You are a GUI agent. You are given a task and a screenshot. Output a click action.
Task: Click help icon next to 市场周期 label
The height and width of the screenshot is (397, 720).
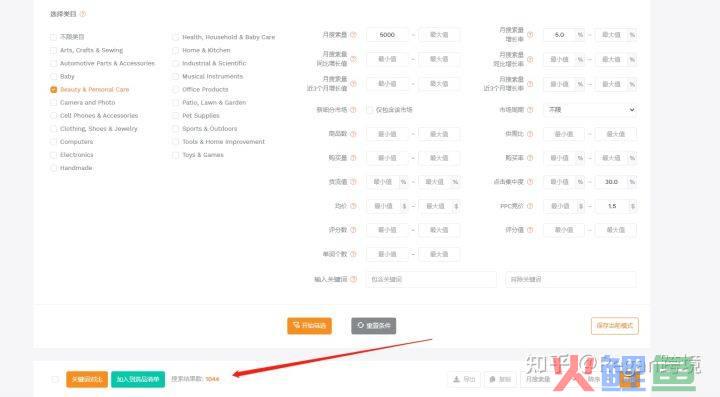pyautogui.click(x=530, y=110)
